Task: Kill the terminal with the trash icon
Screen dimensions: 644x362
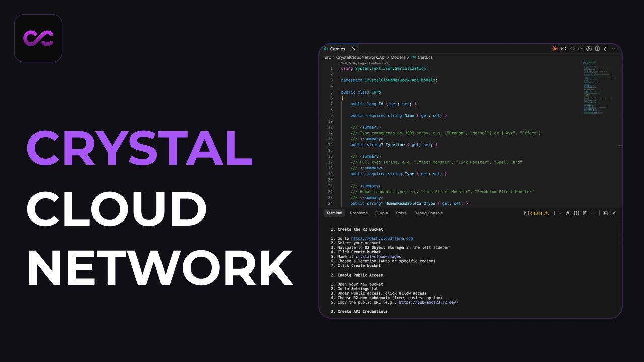Action: point(584,213)
